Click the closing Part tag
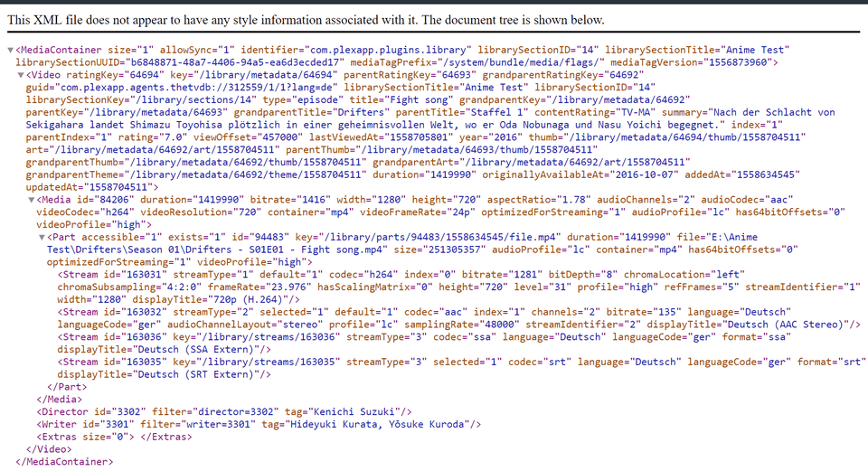Viewport: 868px width, 471px height. 67,387
